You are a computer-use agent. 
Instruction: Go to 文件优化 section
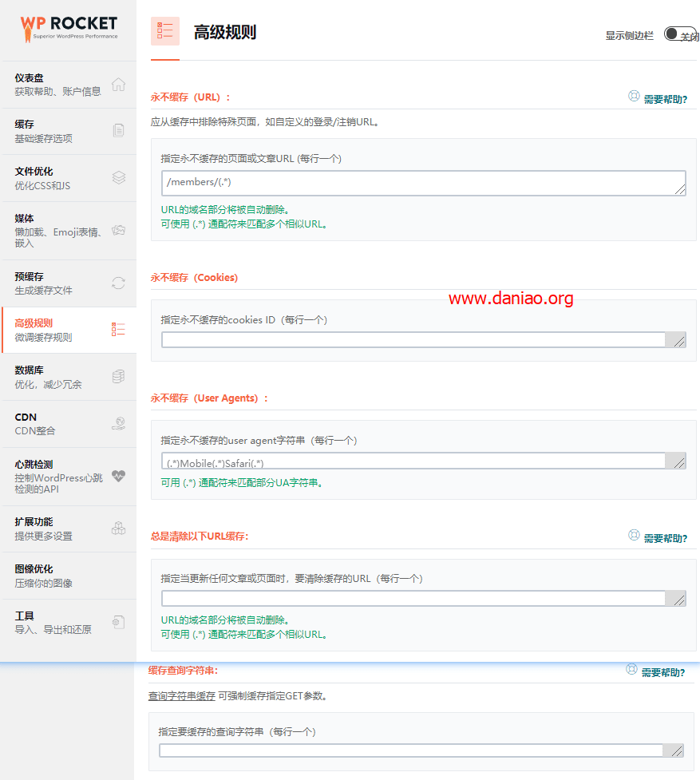coord(69,178)
